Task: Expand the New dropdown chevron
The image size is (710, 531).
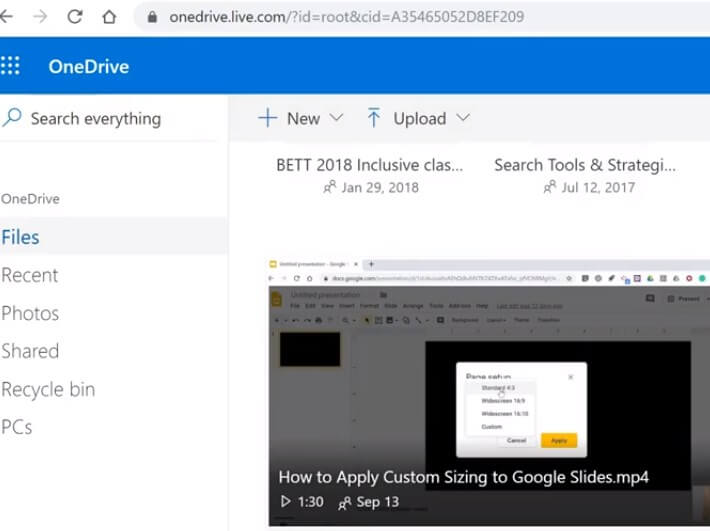Action: tap(336, 118)
